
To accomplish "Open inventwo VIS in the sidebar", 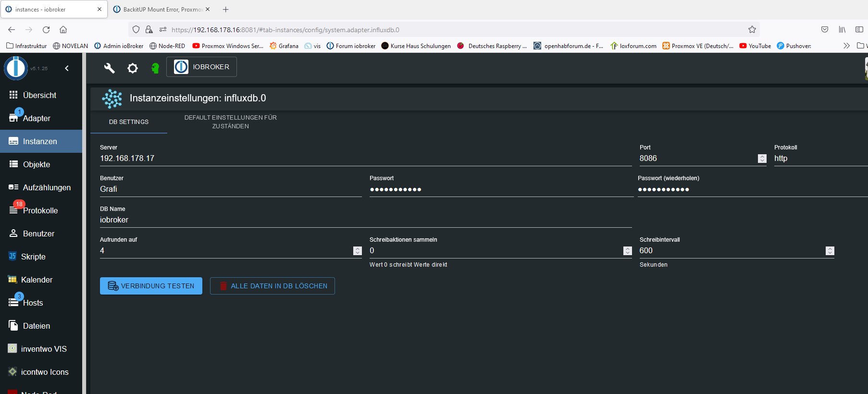I will coord(41,349).
